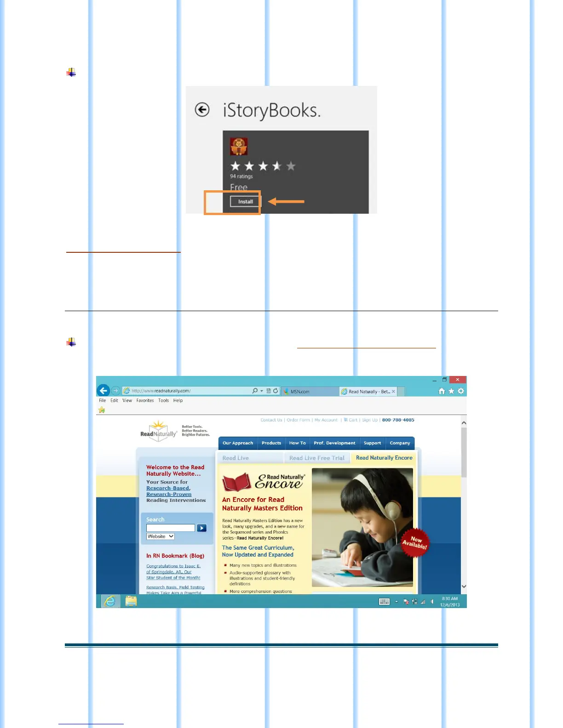This screenshot has height=728, width=563.
Task: Click the Read Naturally logo
Action: (x=159, y=431)
